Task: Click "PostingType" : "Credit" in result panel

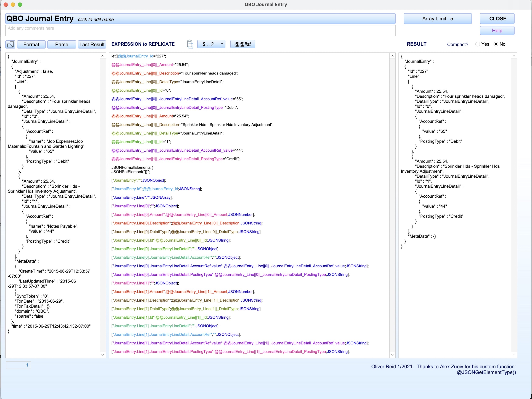Action: coord(441,216)
